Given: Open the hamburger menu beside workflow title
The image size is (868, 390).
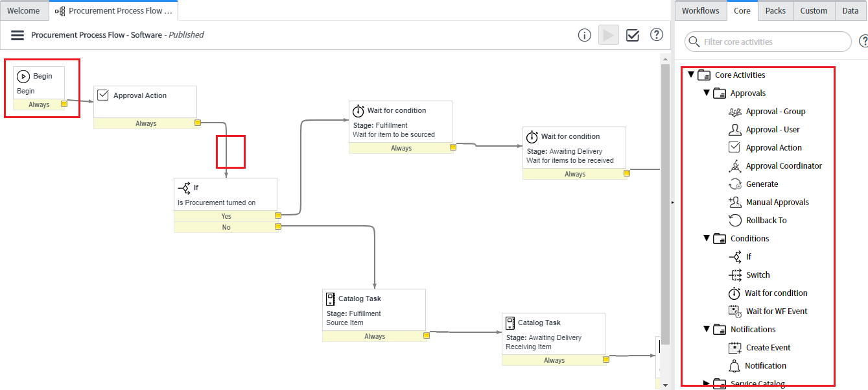Looking at the screenshot, I should (x=18, y=35).
